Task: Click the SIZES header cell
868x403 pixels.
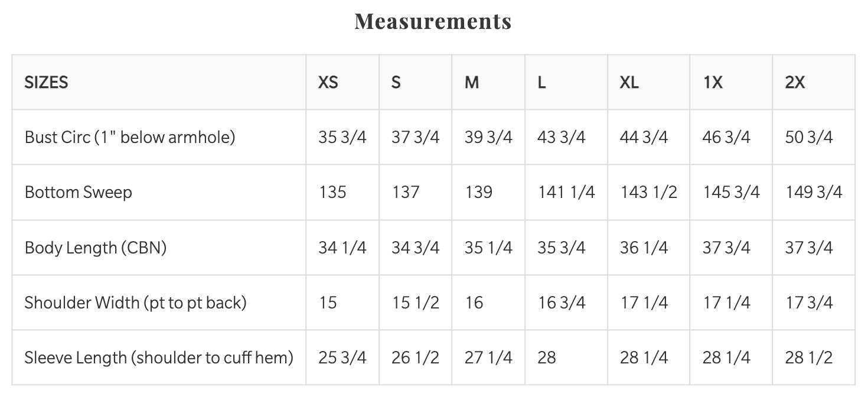Action: click(46, 83)
